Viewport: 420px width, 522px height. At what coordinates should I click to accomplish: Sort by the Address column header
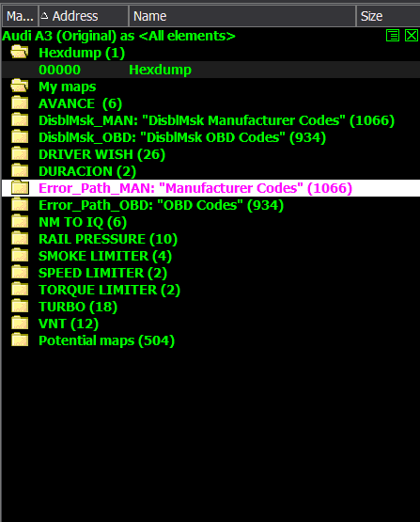coord(84,16)
